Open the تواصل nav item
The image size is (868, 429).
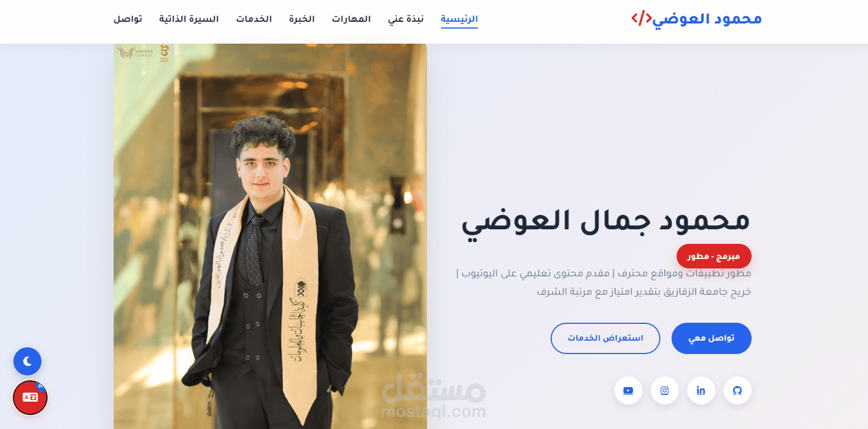(128, 19)
